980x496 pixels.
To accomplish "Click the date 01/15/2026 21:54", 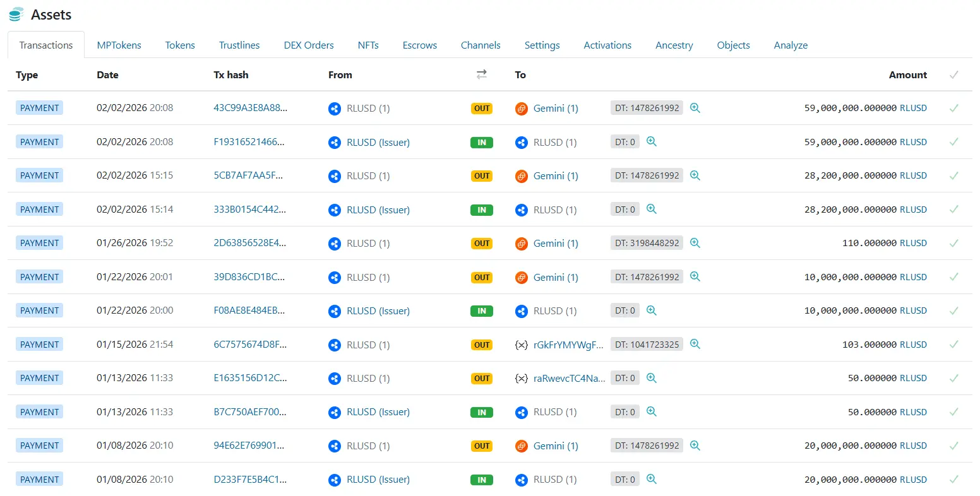I will [134, 345].
